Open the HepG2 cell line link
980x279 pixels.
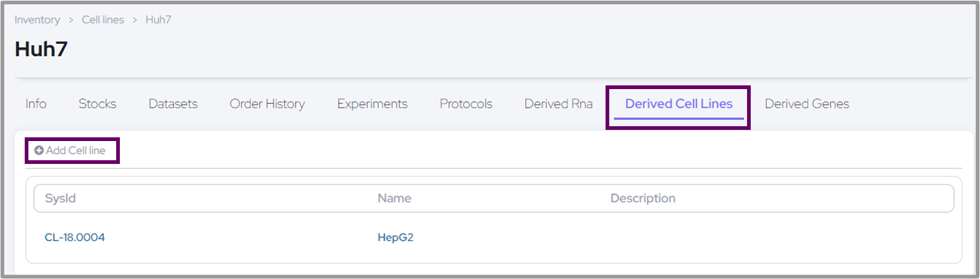point(395,238)
